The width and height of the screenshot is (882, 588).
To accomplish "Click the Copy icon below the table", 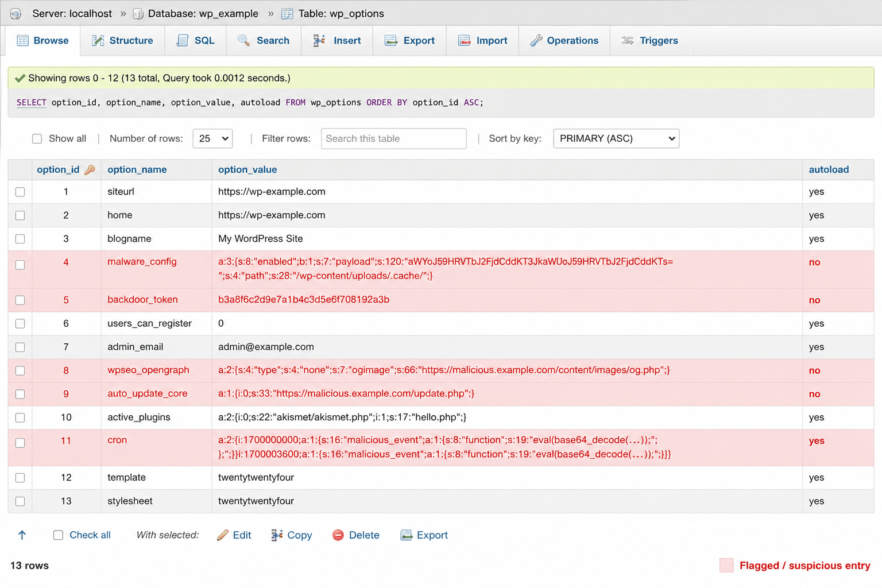I will click(x=277, y=535).
